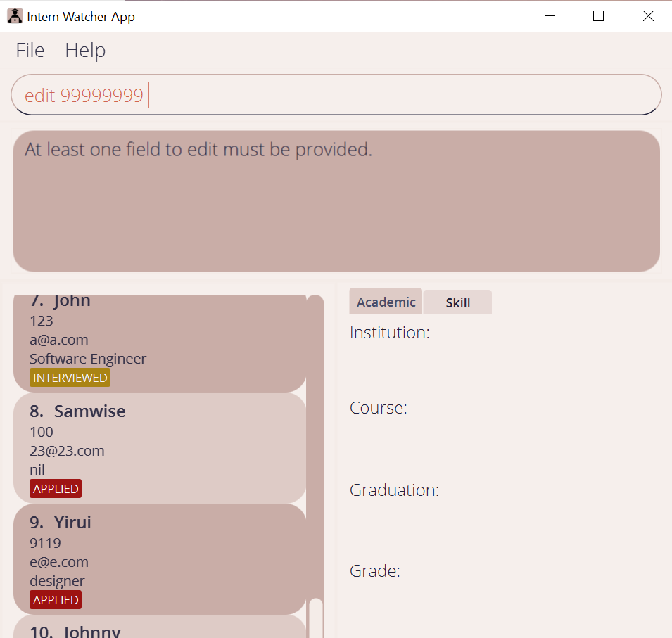This screenshot has width=672, height=638.
Task: Select the Yirui applicant card
Action: pos(160,559)
